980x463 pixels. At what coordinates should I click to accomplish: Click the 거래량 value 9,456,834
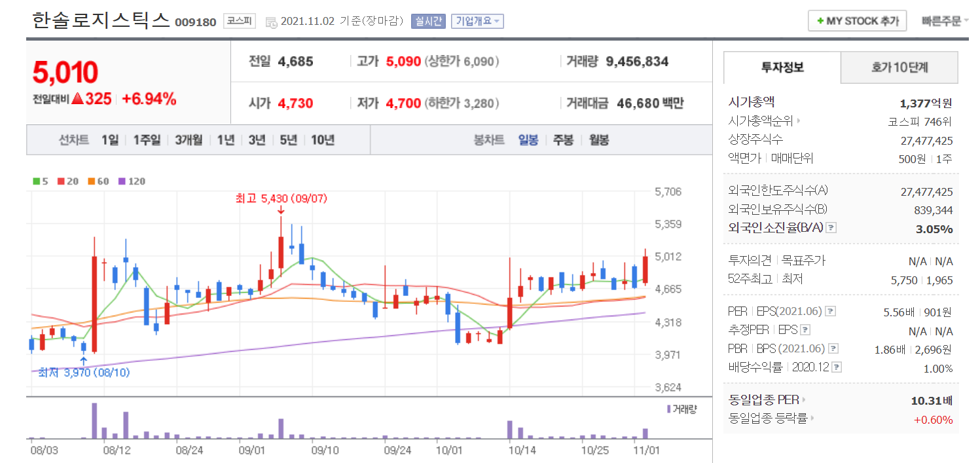tap(637, 62)
